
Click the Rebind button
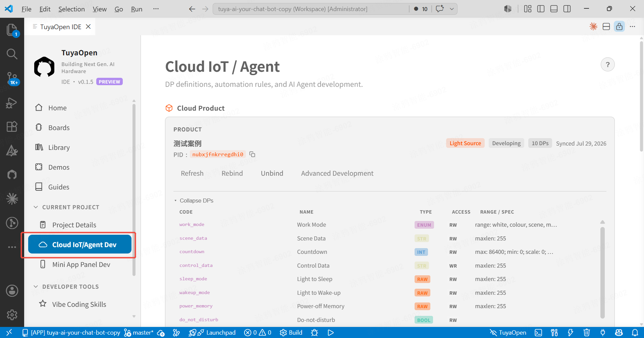(x=232, y=173)
